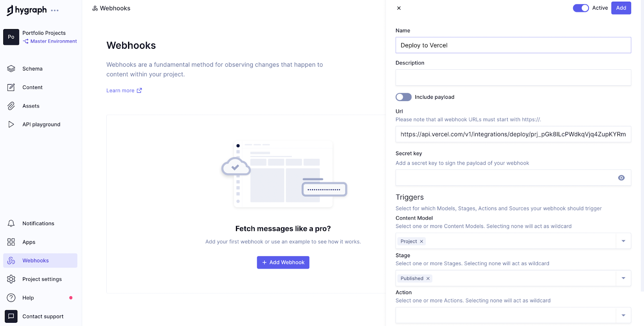Viewport: 644px width, 326px height.
Task: Close the webhook panel with X
Action: tap(399, 8)
